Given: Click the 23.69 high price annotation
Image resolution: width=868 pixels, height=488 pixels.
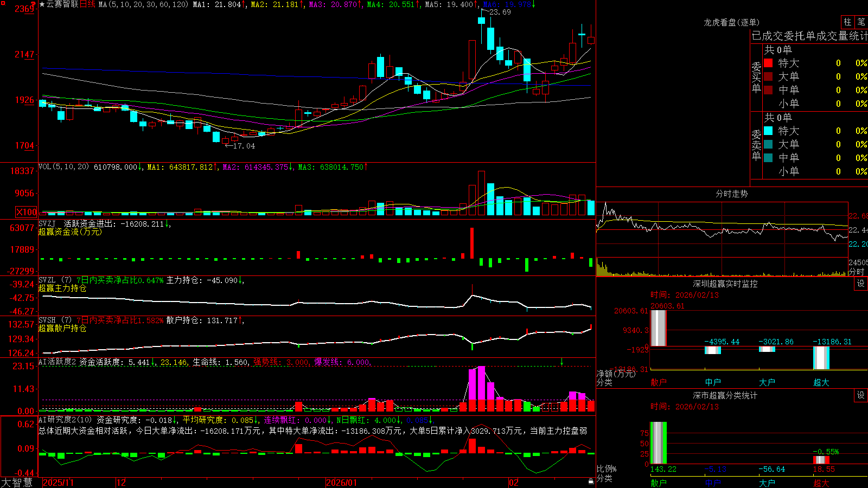Looking at the screenshot, I should pos(500,12).
